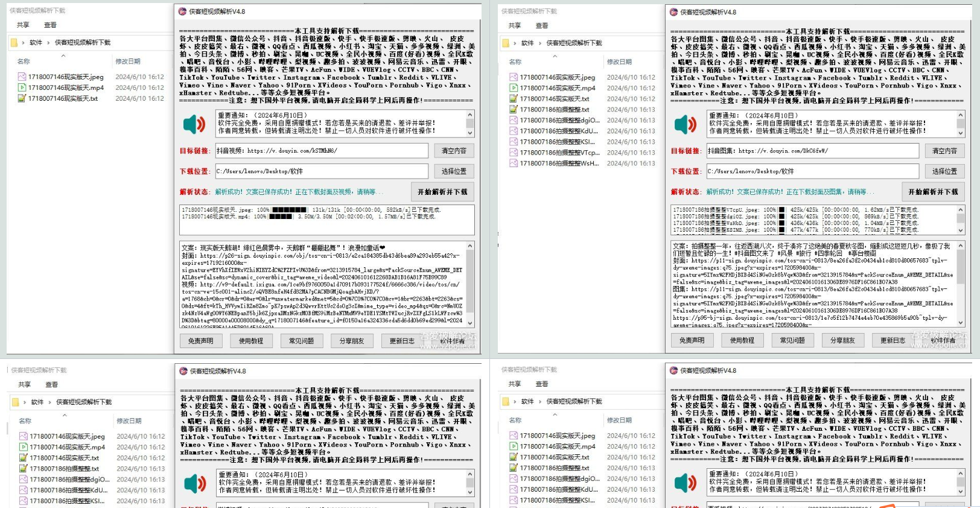This screenshot has height=508, width=980.
Task: Open 使用教程 in the top-left app window
Action: click(251, 341)
